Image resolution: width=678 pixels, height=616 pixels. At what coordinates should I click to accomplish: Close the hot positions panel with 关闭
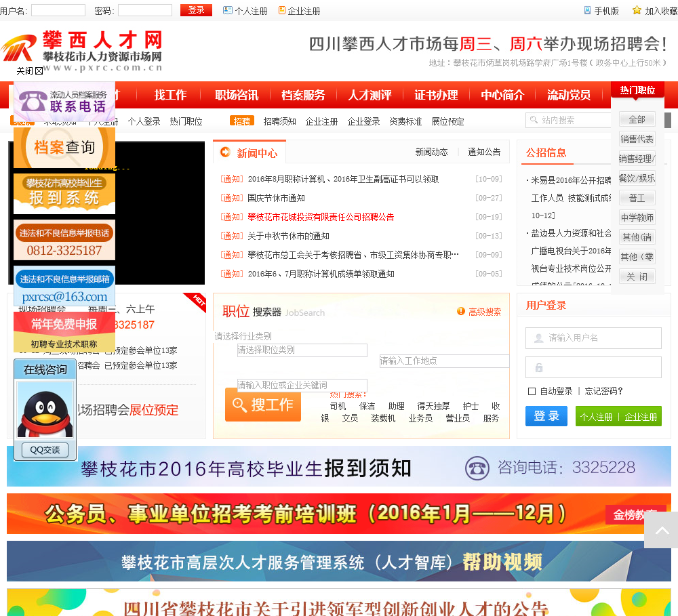(x=637, y=276)
